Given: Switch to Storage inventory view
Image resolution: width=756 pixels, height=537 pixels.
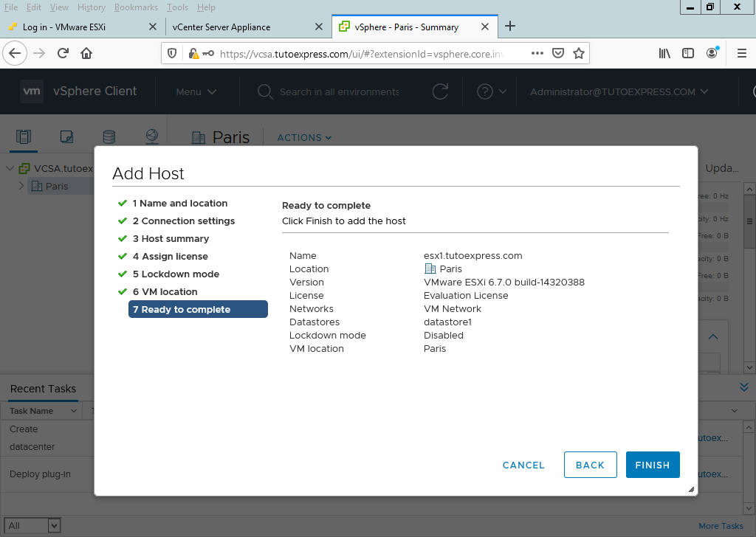Looking at the screenshot, I should click(109, 137).
